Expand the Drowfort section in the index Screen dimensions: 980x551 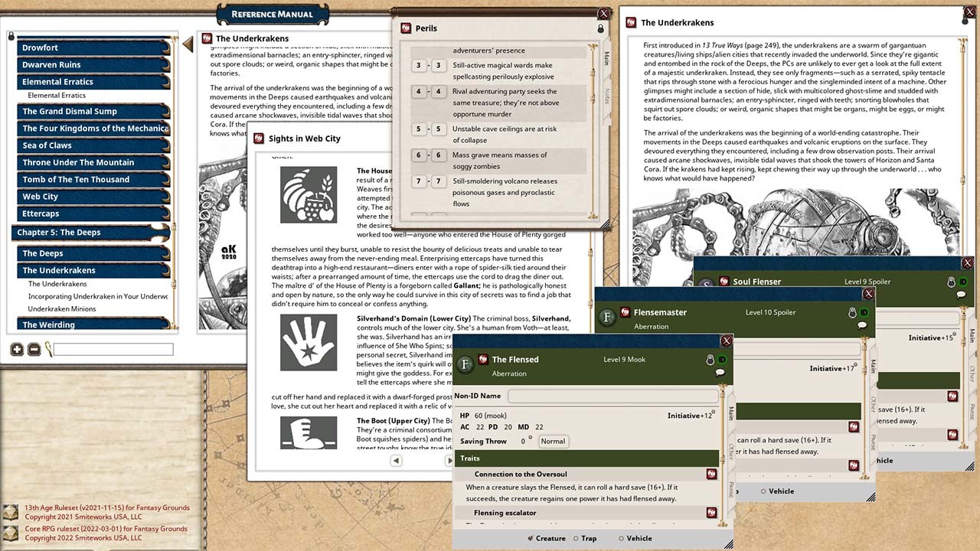(93, 47)
